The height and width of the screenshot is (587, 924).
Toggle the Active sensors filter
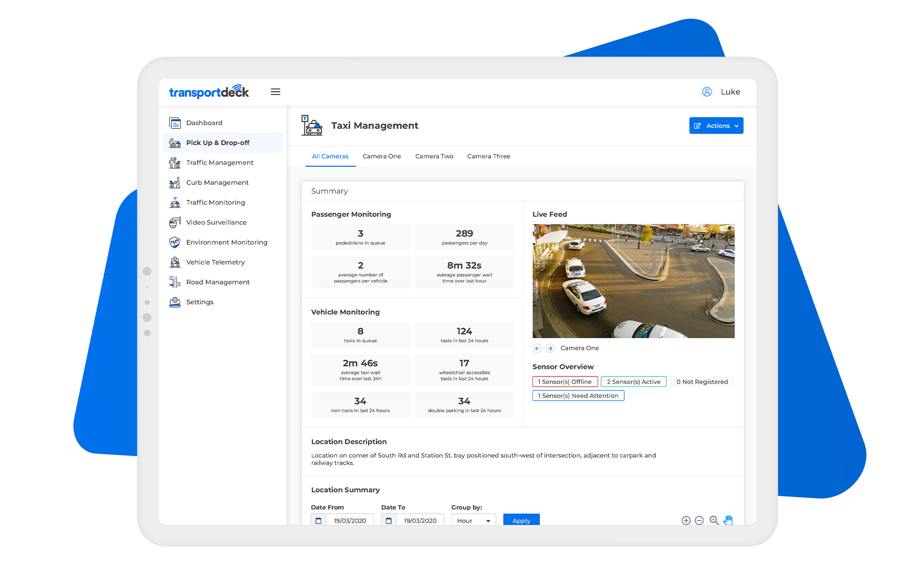click(633, 381)
